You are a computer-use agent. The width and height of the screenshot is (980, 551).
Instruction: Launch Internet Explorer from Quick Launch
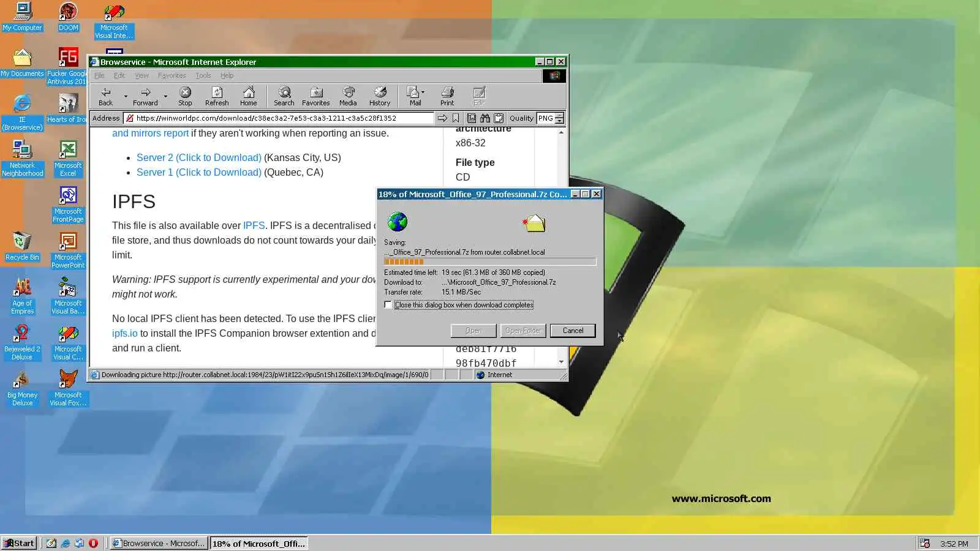coord(65,543)
